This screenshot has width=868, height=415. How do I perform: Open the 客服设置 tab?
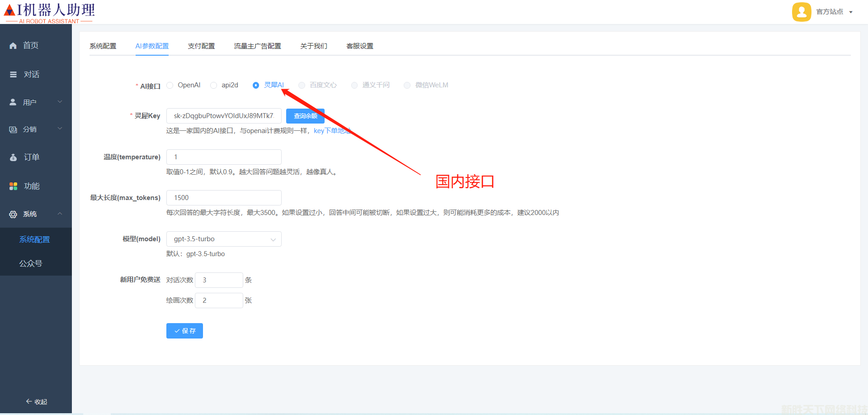tap(359, 46)
